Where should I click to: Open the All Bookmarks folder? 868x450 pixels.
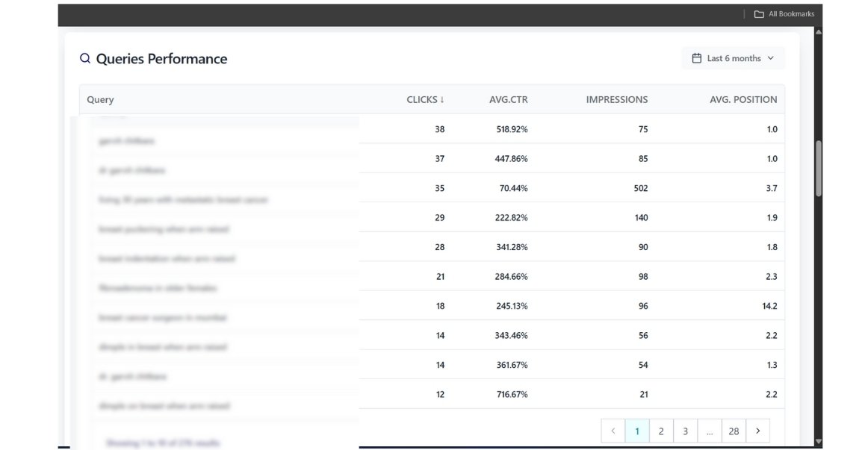tap(784, 14)
